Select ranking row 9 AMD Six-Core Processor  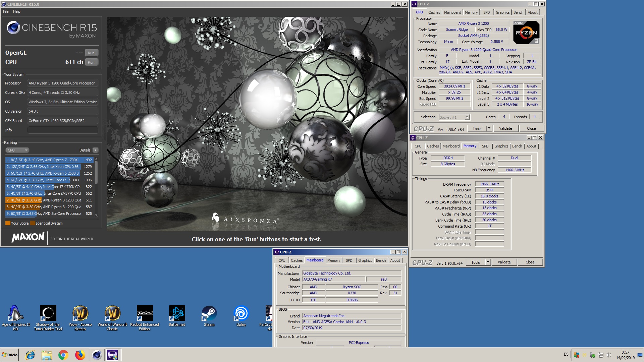tap(49, 214)
